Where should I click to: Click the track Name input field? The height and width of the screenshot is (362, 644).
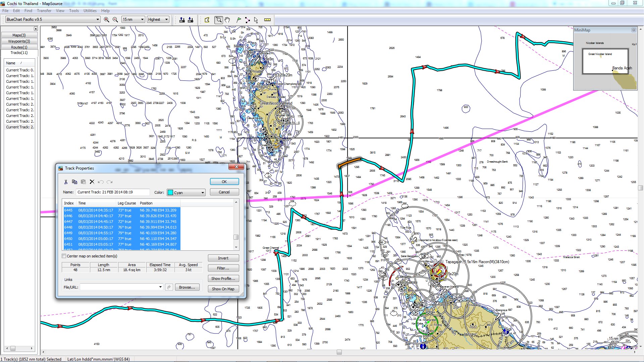click(x=112, y=192)
